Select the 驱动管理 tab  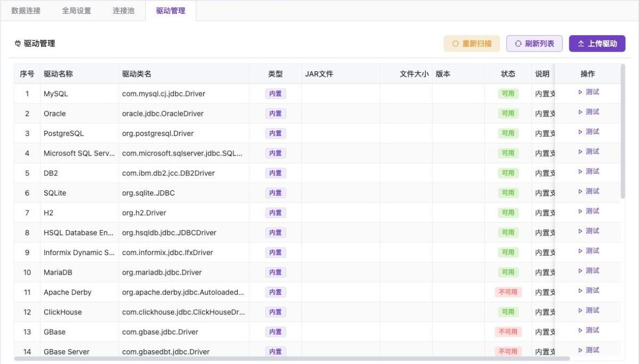pyautogui.click(x=171, y=11)
